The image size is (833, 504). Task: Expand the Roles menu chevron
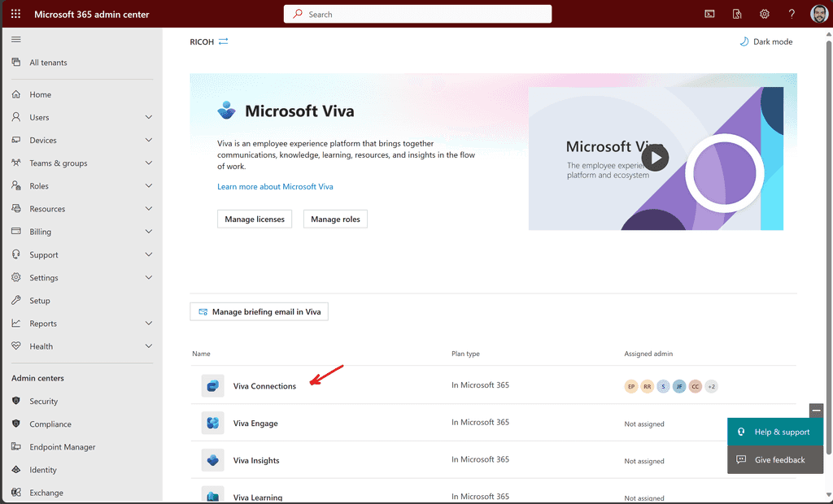[149, 185]
